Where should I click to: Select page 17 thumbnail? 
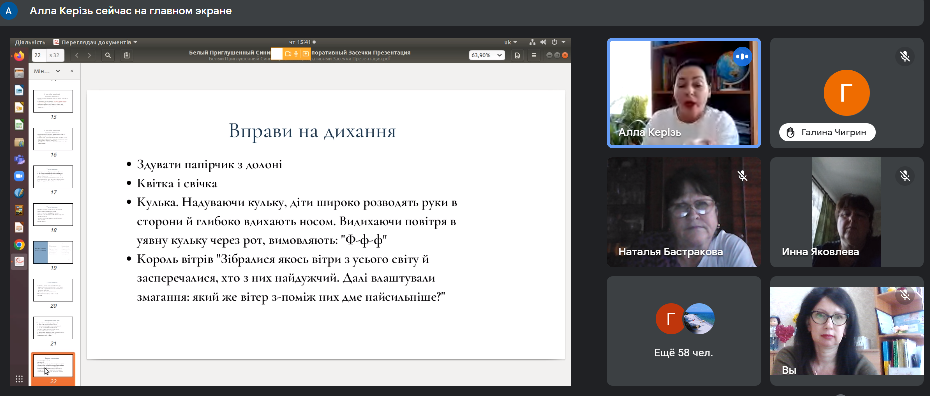click(52, 177)
